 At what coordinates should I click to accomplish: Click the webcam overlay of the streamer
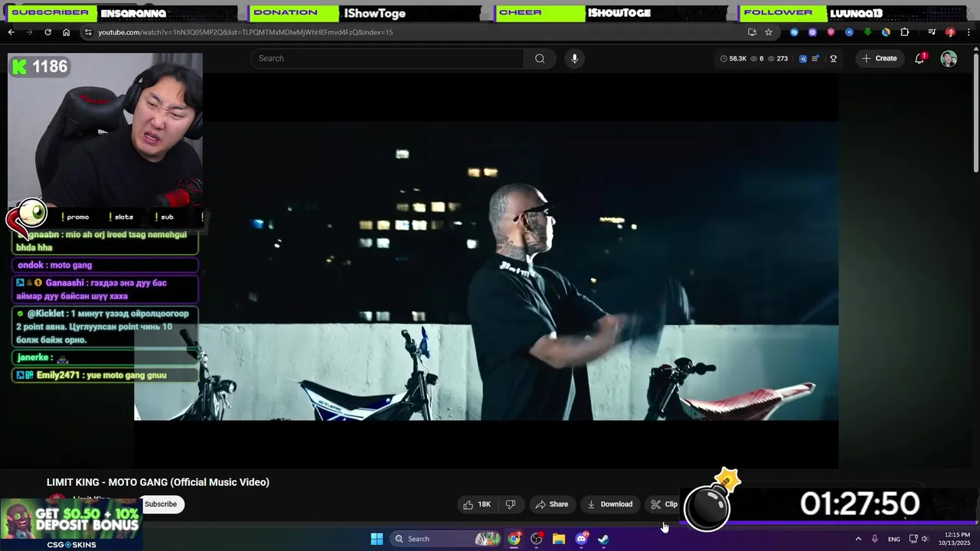point(105,130)
